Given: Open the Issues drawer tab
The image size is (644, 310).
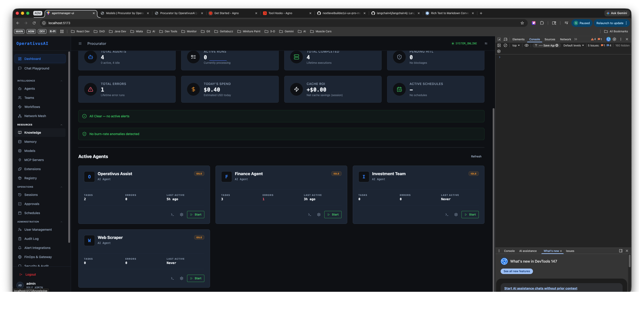Looking at the screenshot, I should (x=570, y=251).
